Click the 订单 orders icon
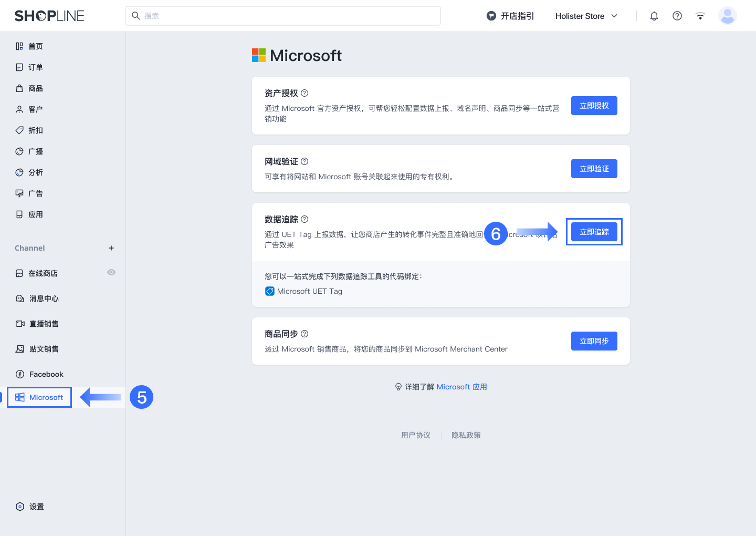The width and height of the screenshot is (756, 536). click(19, 67)
